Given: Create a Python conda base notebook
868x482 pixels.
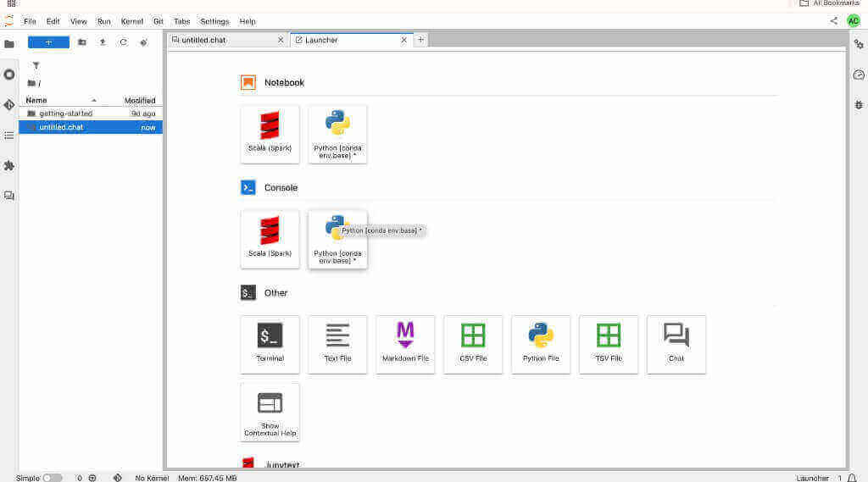Looking at the screenshot, I should click(337, 135).
